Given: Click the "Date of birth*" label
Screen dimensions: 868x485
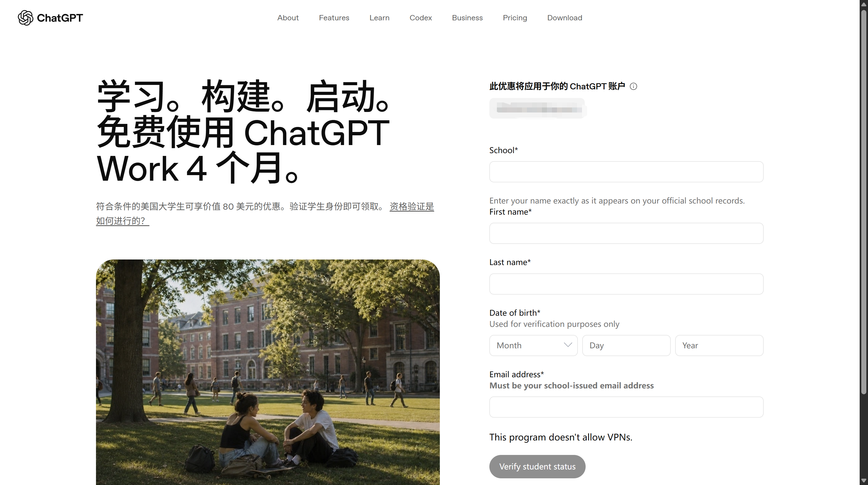Looking at the screenshot, I should point(514,313).
